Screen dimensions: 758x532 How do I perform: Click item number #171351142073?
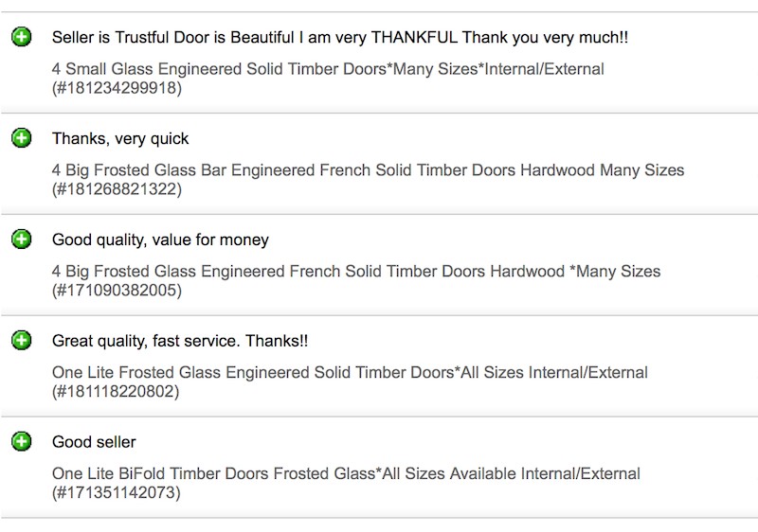pyautogui.click(x=117, y=492)
